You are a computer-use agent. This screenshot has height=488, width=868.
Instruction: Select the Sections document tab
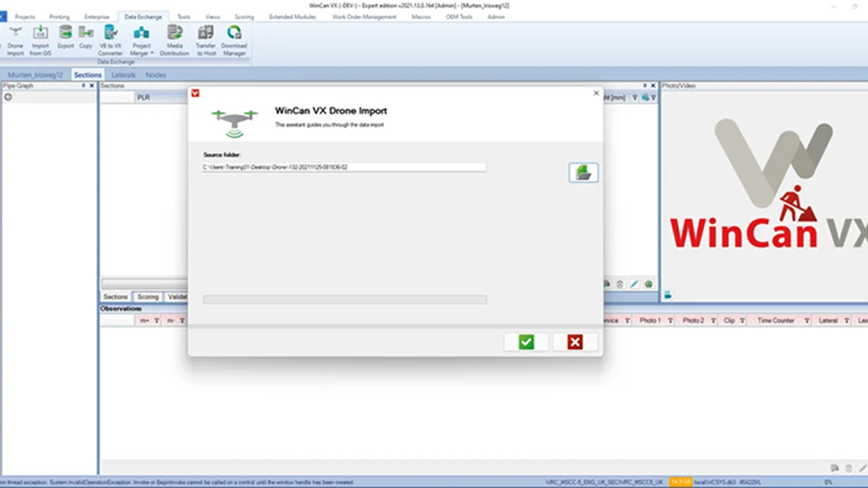click(x=88, y=75)
